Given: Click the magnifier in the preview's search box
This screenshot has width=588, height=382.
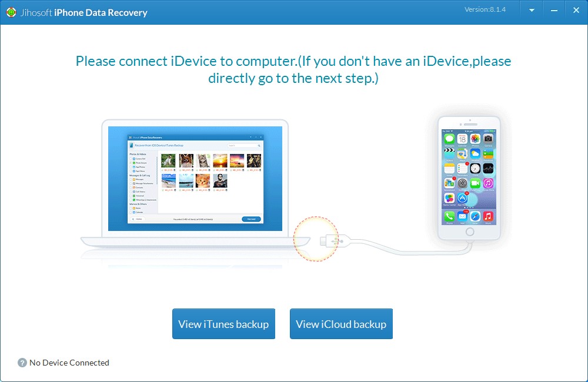Looking at the screenshot, I should (259, 146).
